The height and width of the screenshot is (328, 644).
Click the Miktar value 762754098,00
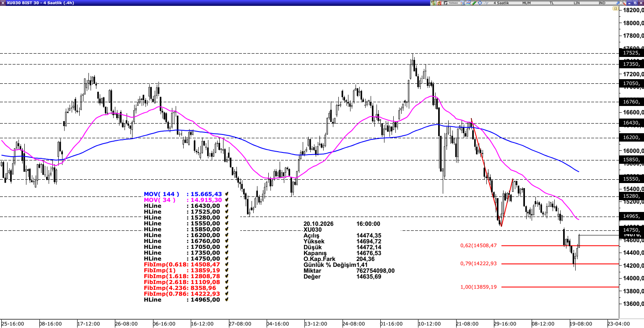(376, 271)
